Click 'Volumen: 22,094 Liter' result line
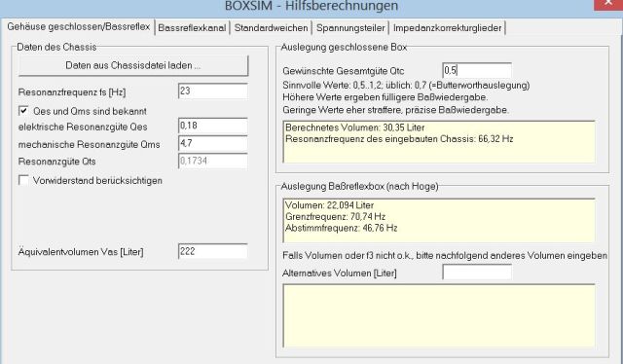The width and height of the screenshot is (623, 364). coord(329,205)
